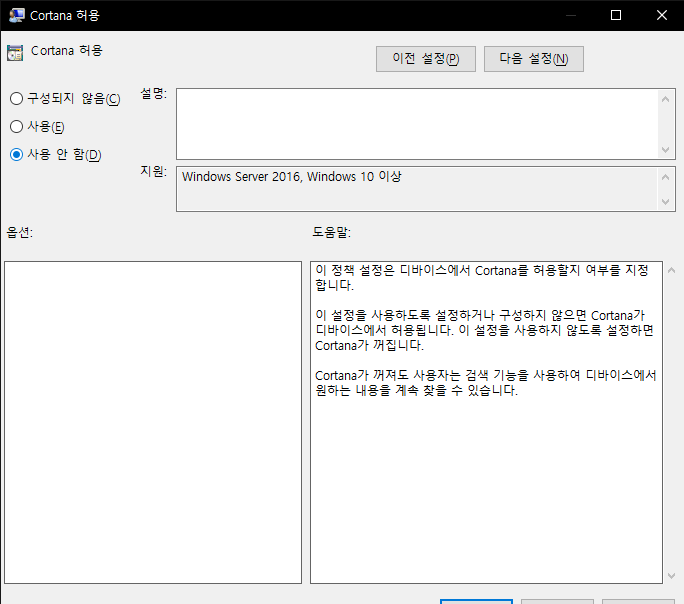Screen dimensions: 684x604
Task: Click the 'Windows Server 2016, Windows 10 이상' text
Action: (291, 177)
